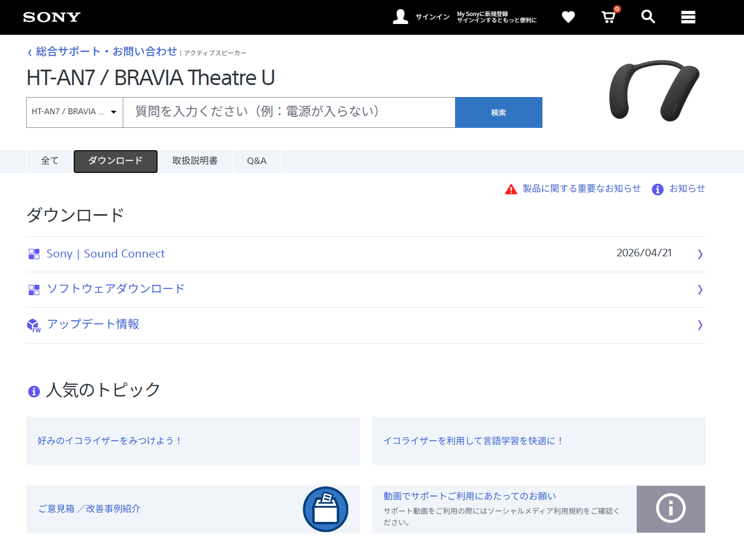Image resolution: width=744 pixels, height=560 pixels.
Task: Click the サインイン link
Action: (432, 17)
